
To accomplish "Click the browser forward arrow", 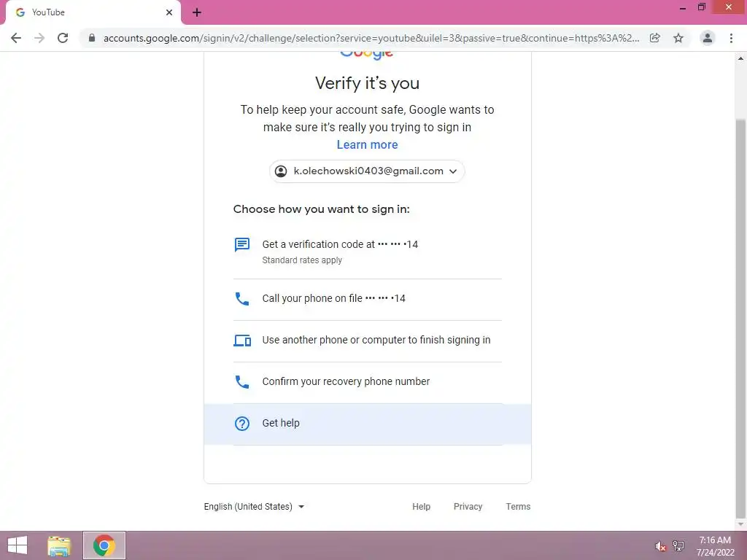I will click(x=39, y=38).
